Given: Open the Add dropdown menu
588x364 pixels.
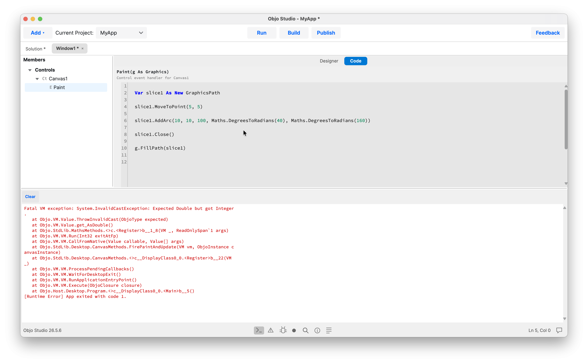Looking at the screenshot, I should (x=38, y=33).
